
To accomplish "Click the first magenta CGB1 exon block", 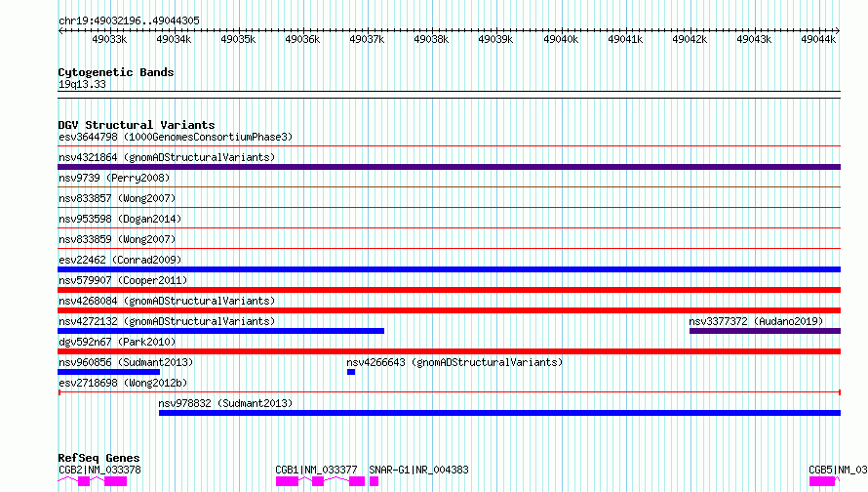I will point(288,481).
